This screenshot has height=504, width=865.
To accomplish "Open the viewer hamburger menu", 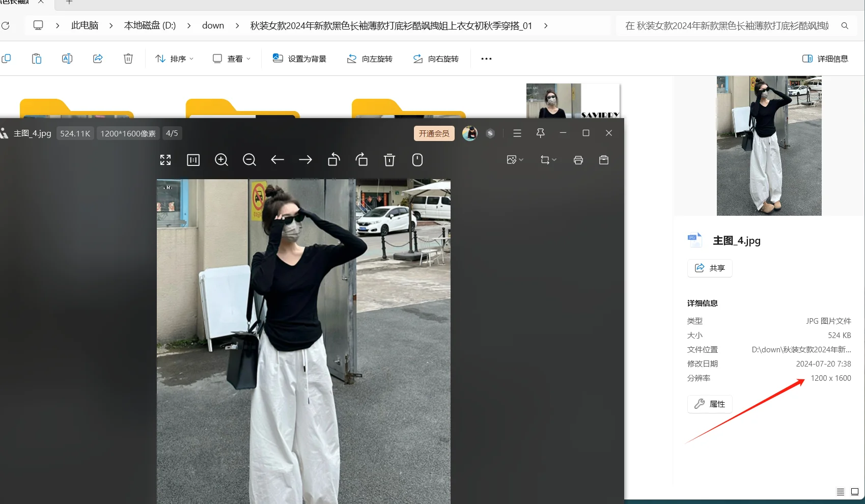I will click(x=517, y=133).
